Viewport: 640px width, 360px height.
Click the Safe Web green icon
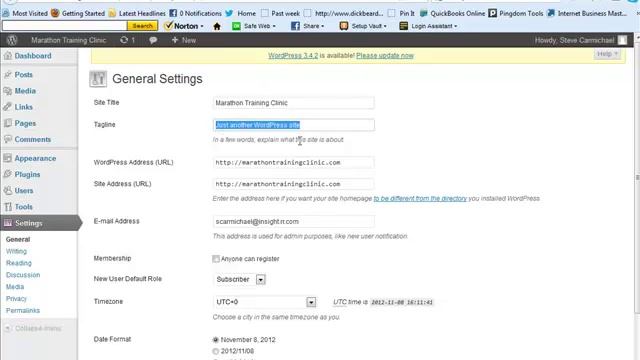236,26
